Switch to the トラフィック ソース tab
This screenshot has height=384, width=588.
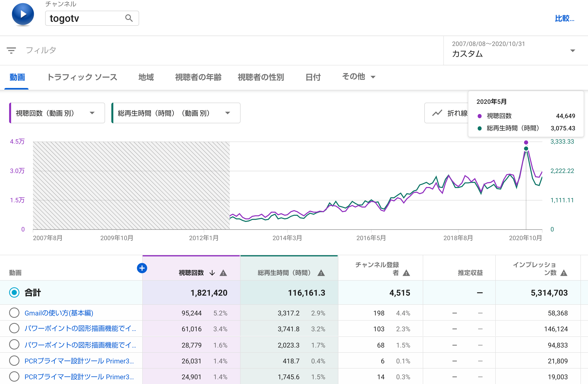82,77
